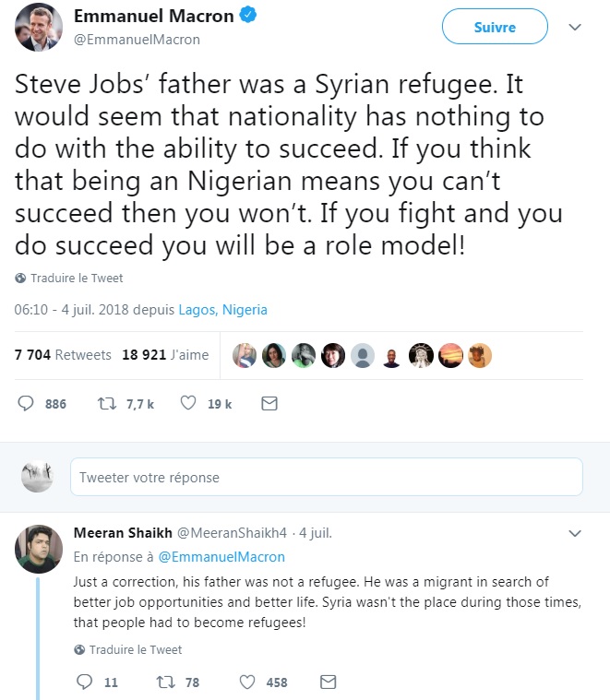This screenshot has width=610, height=700.
Task: Reply to Meeran Shaikh's comment
Action: point(85,682)
